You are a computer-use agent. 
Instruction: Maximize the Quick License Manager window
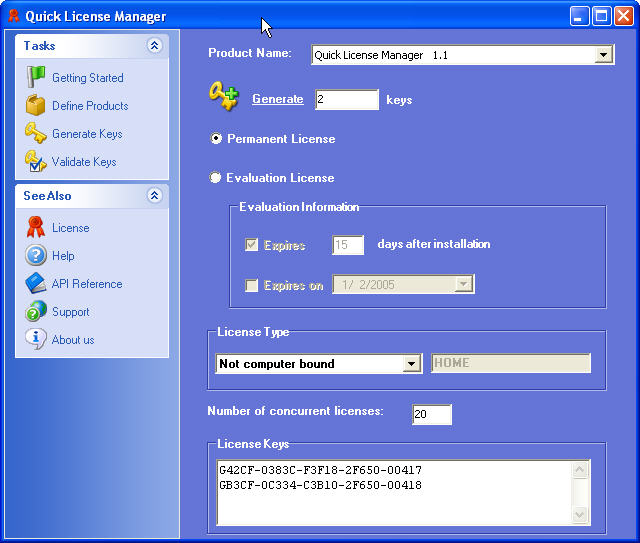602,16
